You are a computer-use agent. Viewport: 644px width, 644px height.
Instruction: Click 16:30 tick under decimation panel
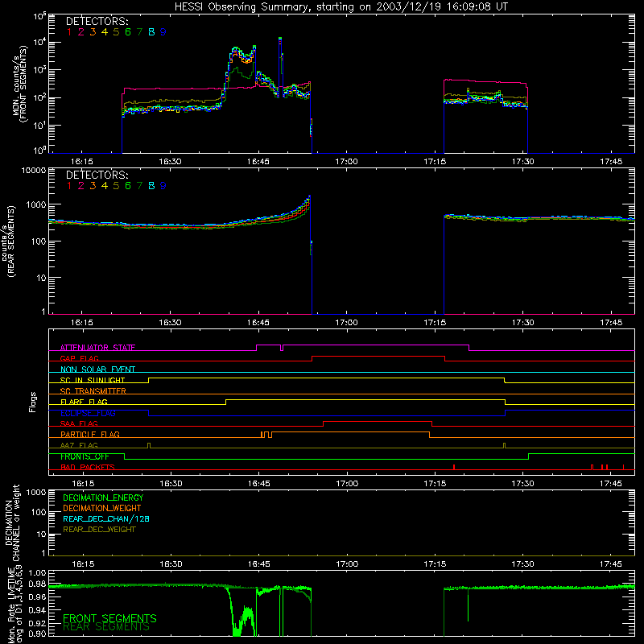pos(171,564)
